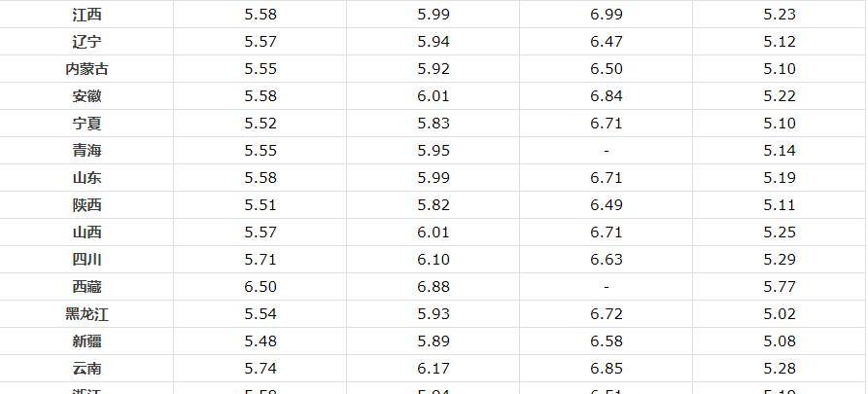
Task: Select the 新疆 province cell
Action: [x=87, y=341]
